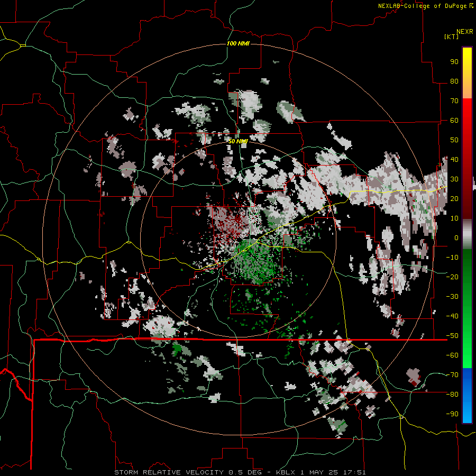The height and width of the screenshot is (476, 476).
Task: Click the -20 value on the velocity scale
Action: 452,277
